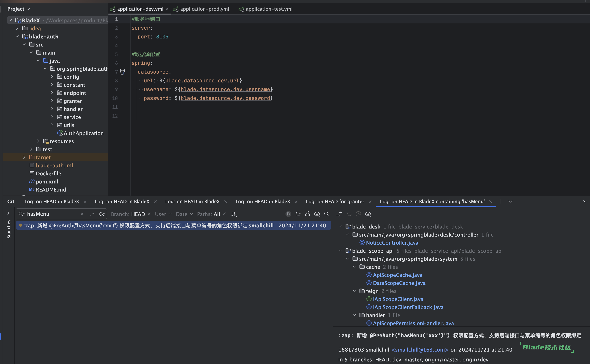This screenshot has height=364, width=590.
Task: Open the Branches vertical panel label
Action: [x=9, y=229]
